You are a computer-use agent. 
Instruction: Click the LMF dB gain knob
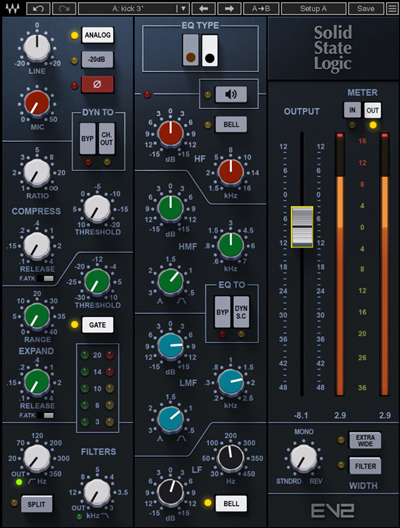[171, 346]
